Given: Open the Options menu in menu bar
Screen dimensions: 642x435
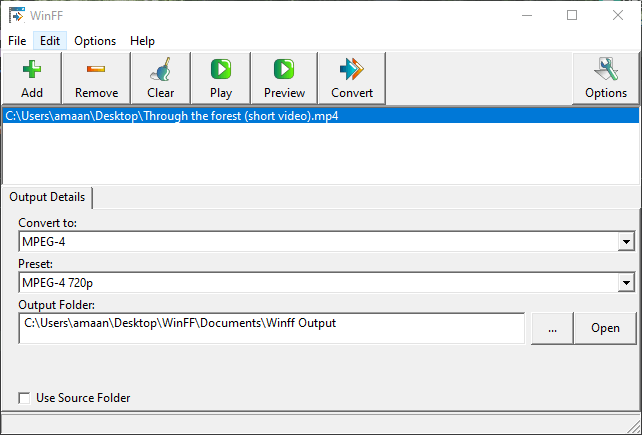Looking at the screenshot, I should (95, 41).
